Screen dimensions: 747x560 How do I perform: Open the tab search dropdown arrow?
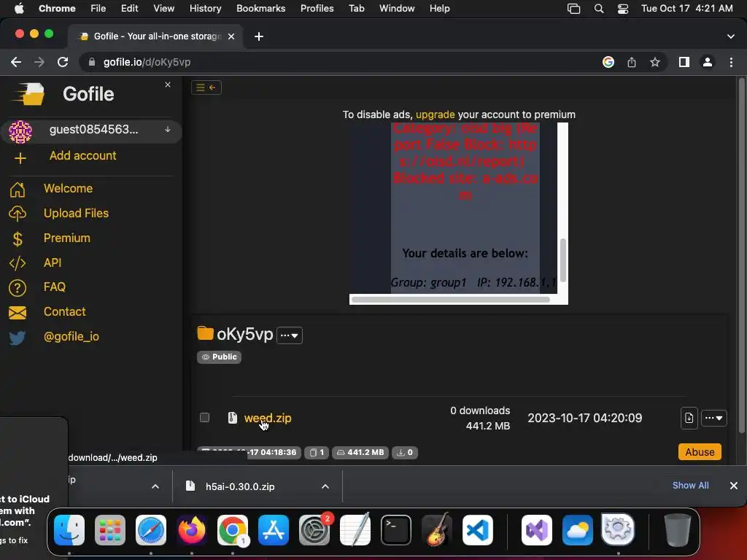click(731, 36)
